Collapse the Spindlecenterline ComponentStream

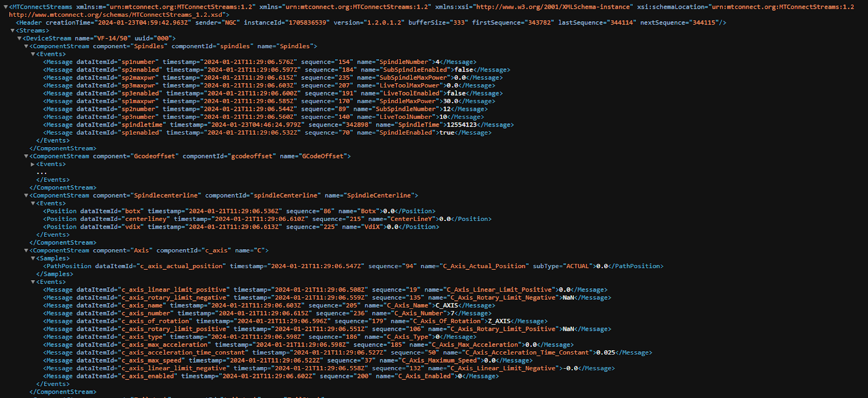(26, 195)
